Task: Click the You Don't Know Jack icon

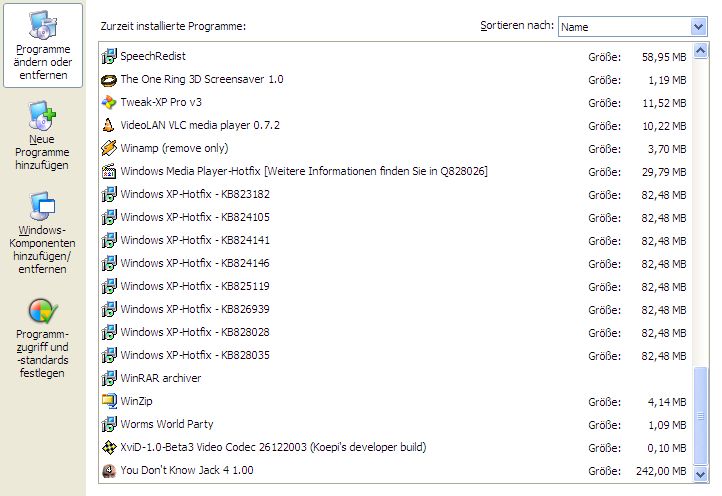Action: [x=109, y=471]
